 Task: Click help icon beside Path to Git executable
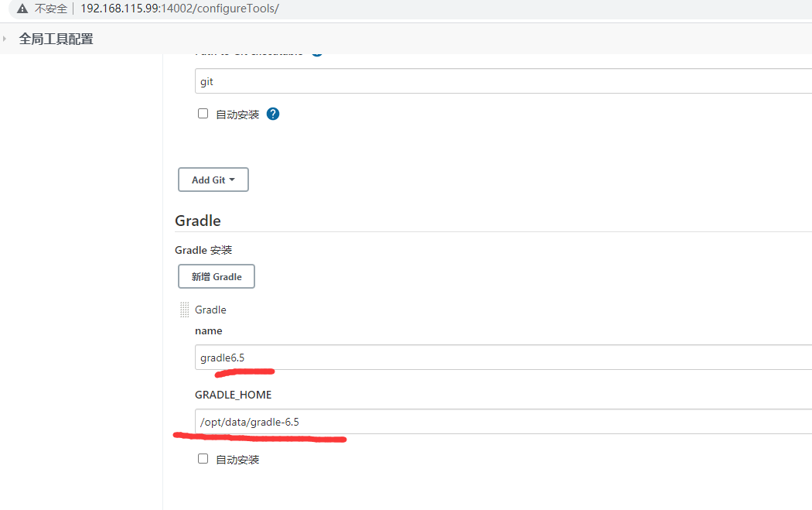click(x=316, y=52)
